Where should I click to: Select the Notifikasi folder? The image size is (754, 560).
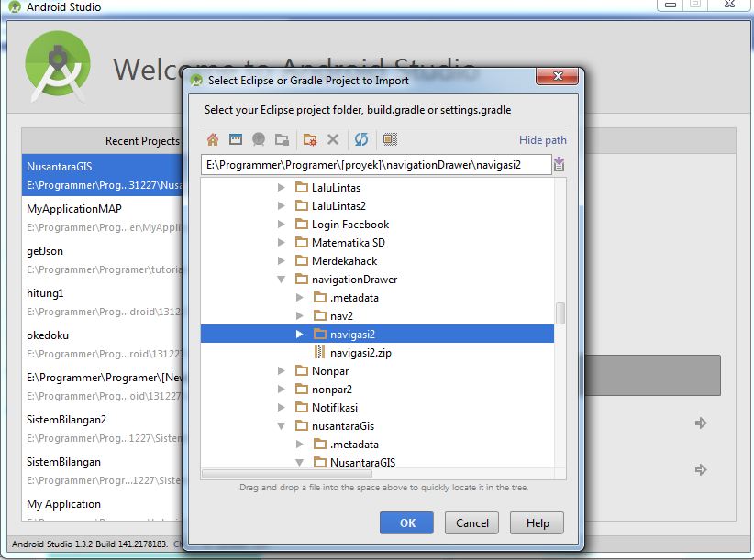tap(327, 407)
